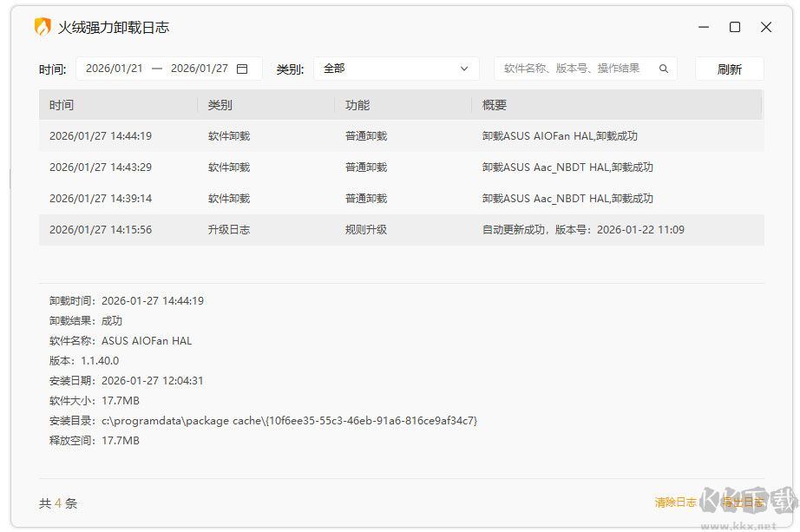Viewport: 800px width, 532px height.
Task: Click the start date 2026/01/21
Action: 115,69
